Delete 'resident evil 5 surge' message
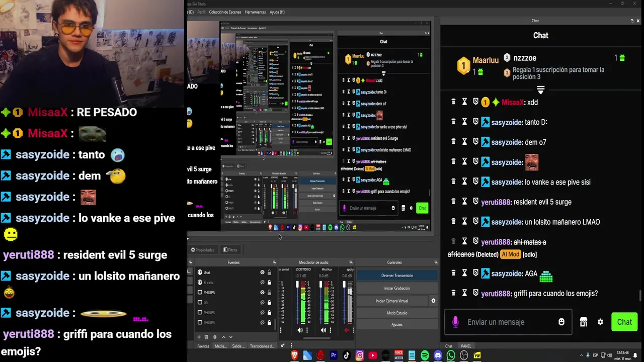 coord(453,202)
